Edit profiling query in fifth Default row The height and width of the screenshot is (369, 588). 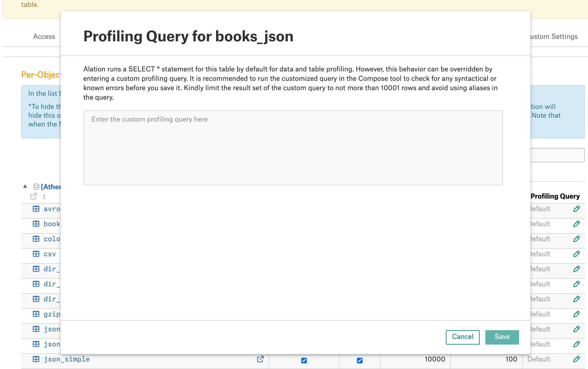[x=576, y=269]
